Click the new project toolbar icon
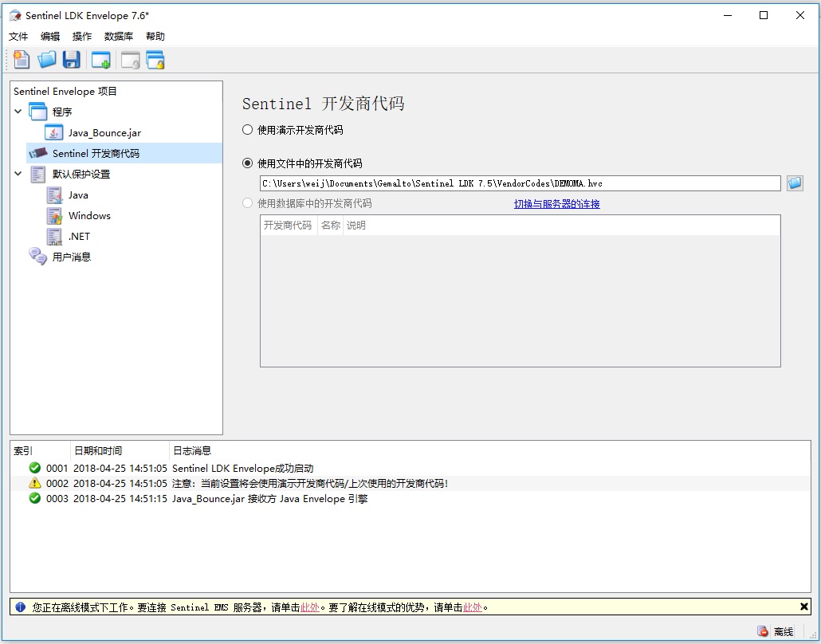This screenshot has width=821, height=644. pyautogui.click(x=22, y=60)
